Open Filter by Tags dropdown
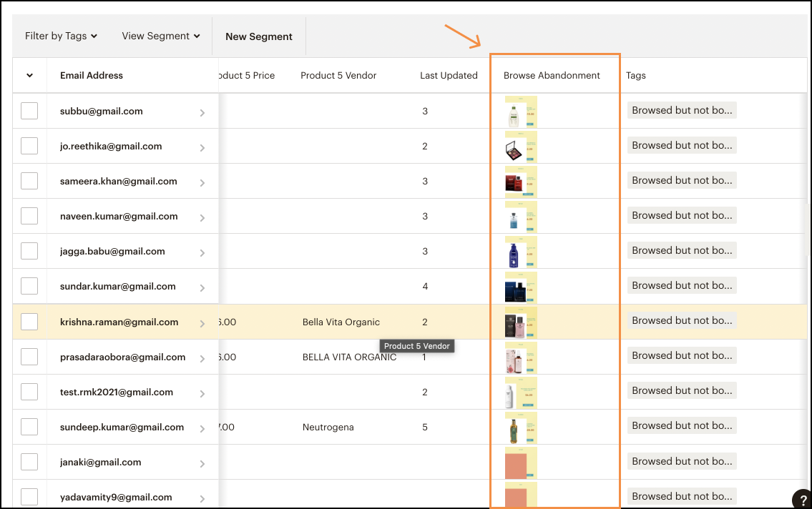This screenshot has height=509, width=812. (x=61, y=36)
